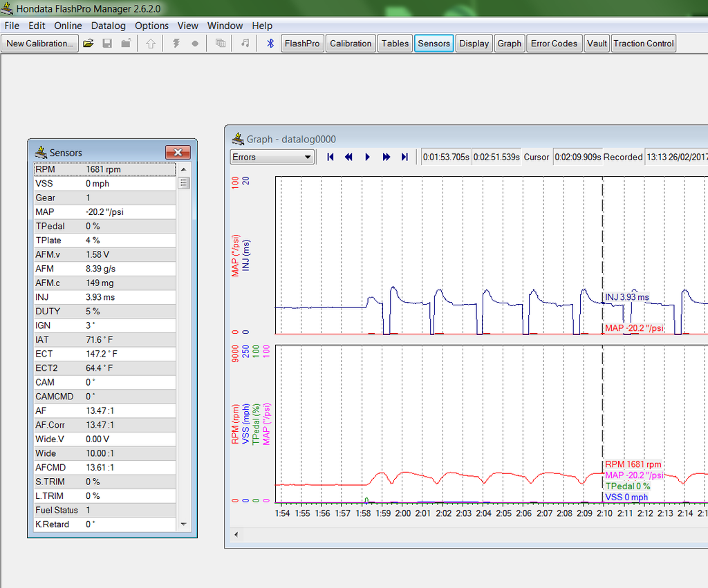The height and width of the screenshot is (588, 708).
Task: Open the Vault button
Action: point(597,44)
